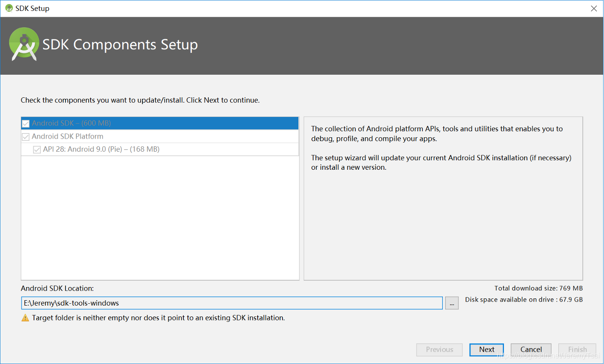604x364 pixels.
Task: Toggle the API 28: Android 9.0 (Pie) checkbox
Action: tap(37, 149)
